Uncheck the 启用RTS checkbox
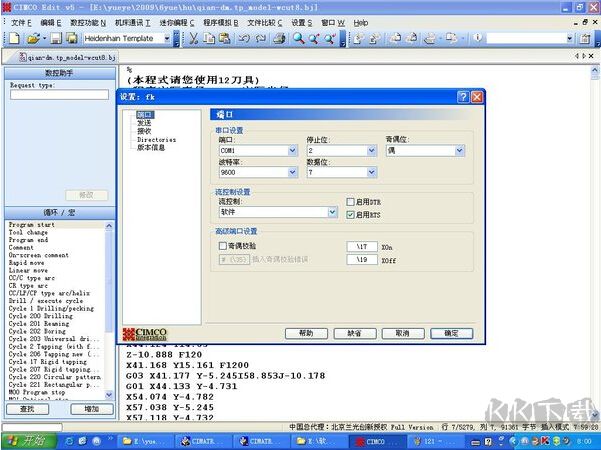 pos(351,214)
